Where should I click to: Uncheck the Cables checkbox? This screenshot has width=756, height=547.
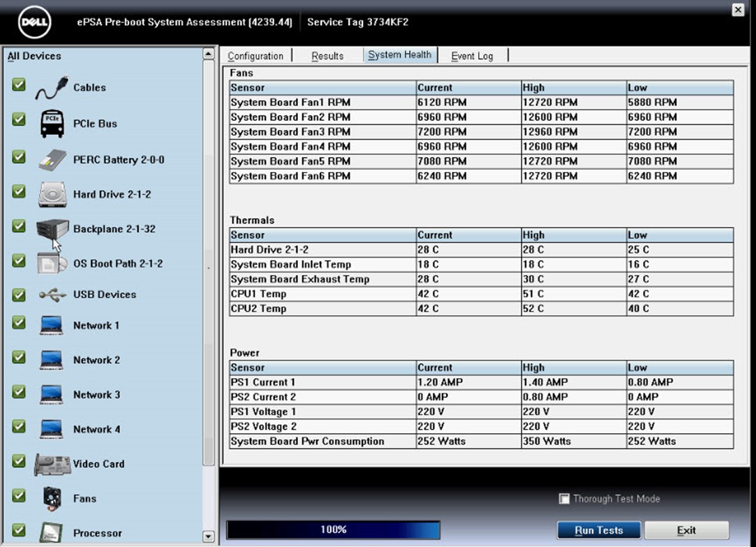tap(19, 85)
